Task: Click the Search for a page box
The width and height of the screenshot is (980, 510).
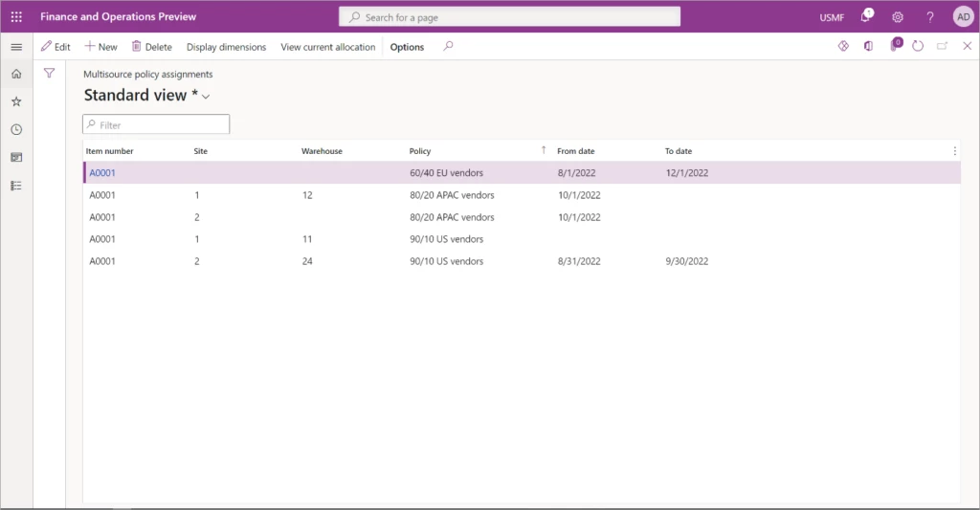Action: [509, 17]
